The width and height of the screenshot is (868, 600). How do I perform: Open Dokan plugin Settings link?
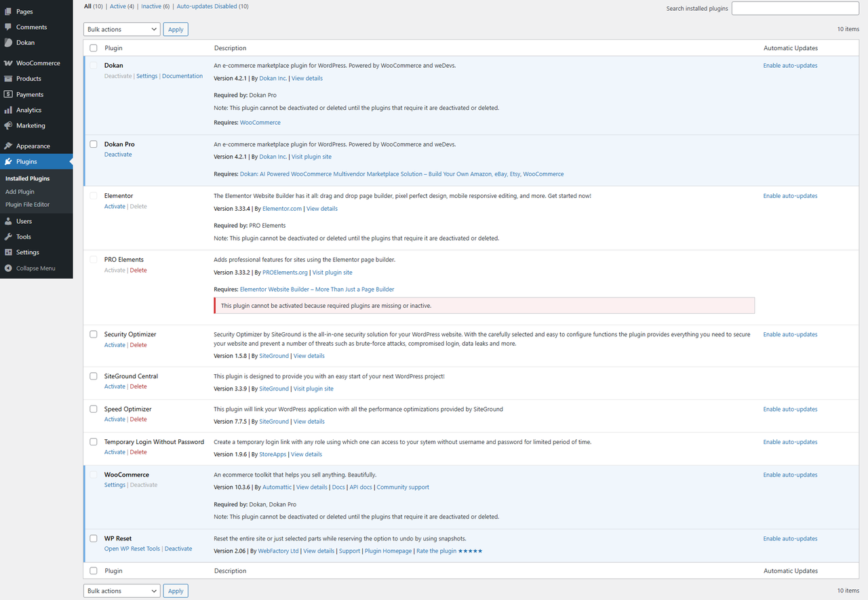[x=146, y=76]
